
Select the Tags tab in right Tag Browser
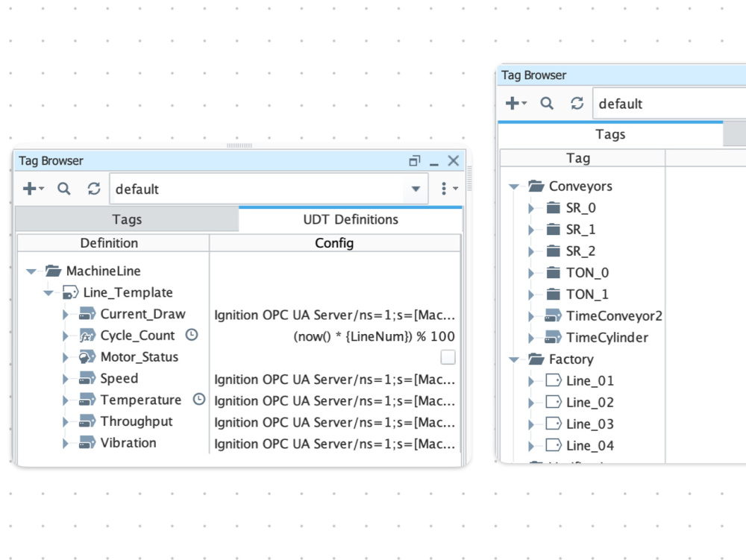[x=610, y=134]
